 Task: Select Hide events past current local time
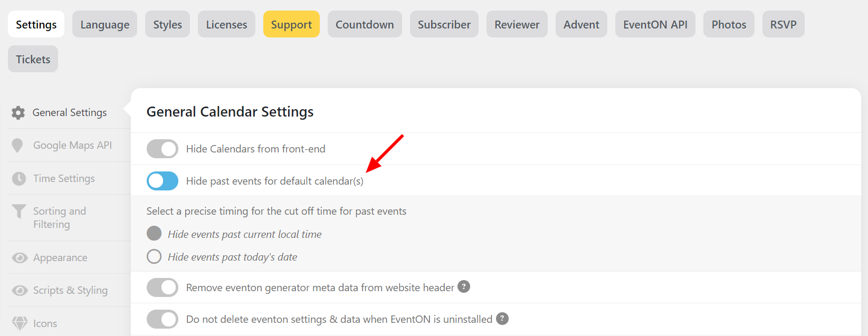[154, 233]
